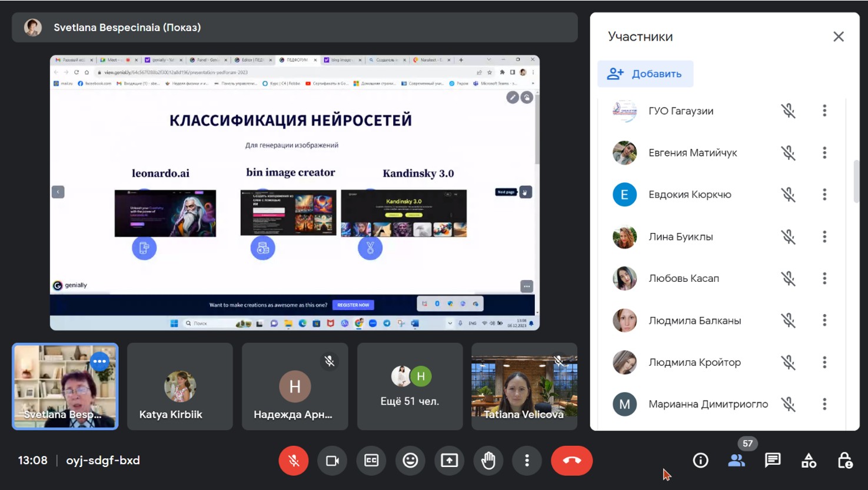Image resolution: width=868 pixels, height=490 pixels.
Task: Click shared browser address bar
Action: point(288,72)
